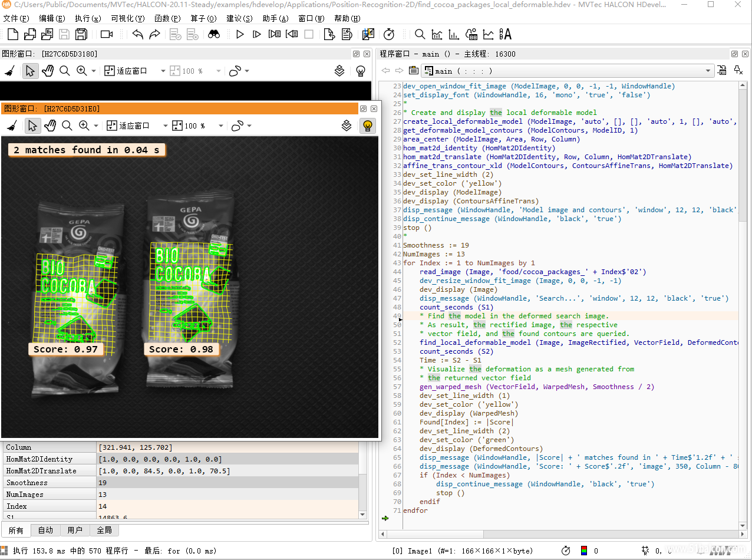Toggle the yellow light bulb in the front graphics window
752x560 pixels.
368,126
